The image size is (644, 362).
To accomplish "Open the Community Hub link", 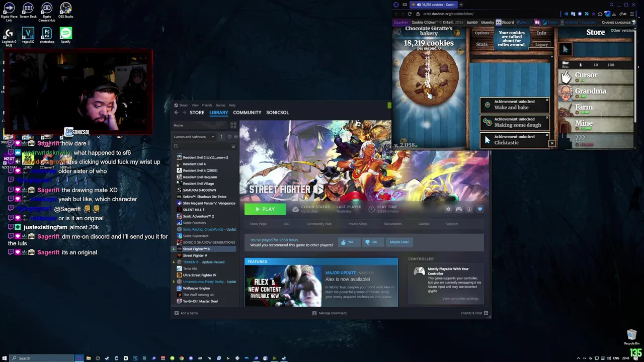I will (319, 224).
